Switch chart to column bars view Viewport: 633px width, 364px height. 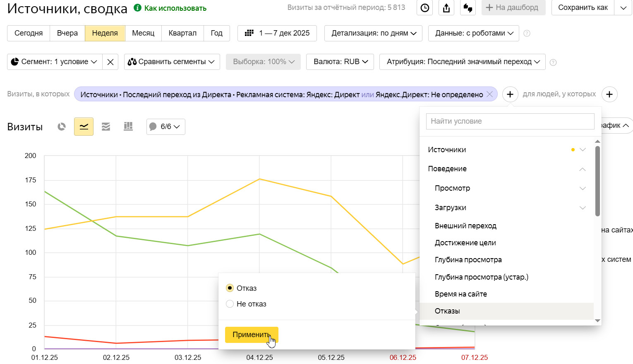[x=128, y=127]
